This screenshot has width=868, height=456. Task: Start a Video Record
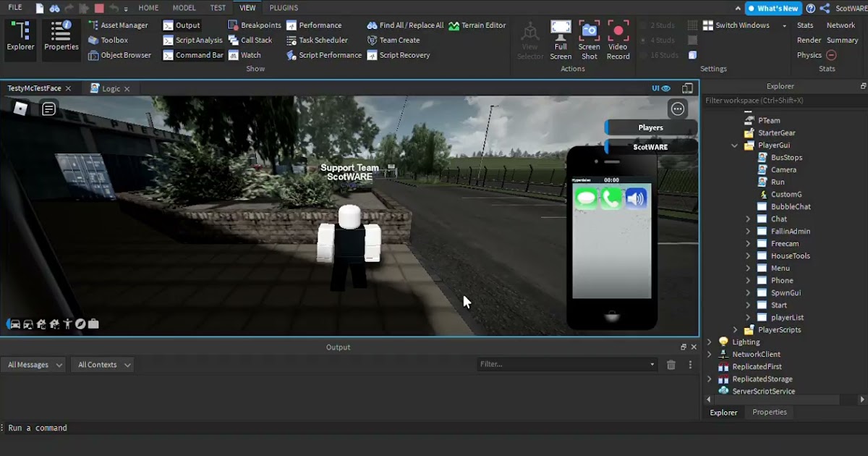(618, 40)
